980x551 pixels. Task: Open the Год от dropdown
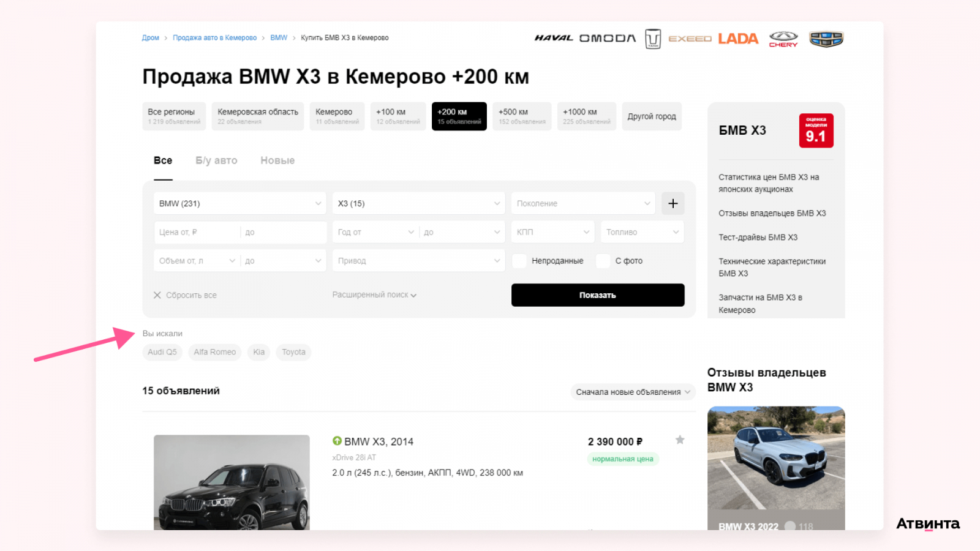point(376,232)
